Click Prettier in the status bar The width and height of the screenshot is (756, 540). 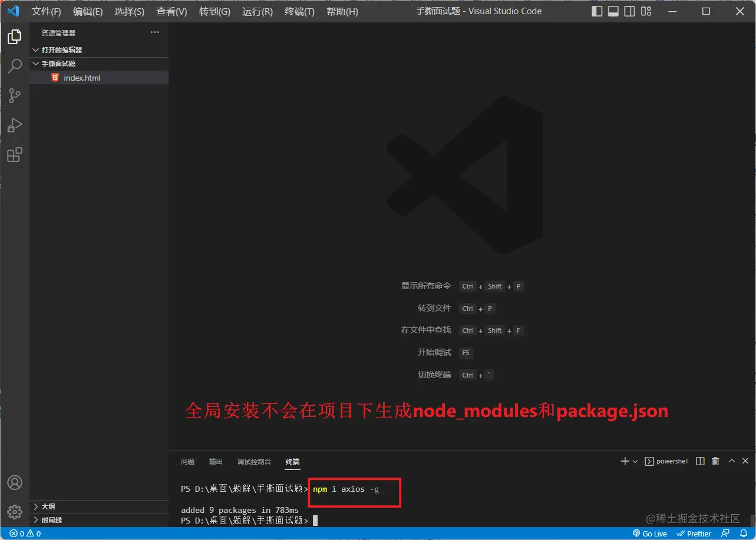694,534
